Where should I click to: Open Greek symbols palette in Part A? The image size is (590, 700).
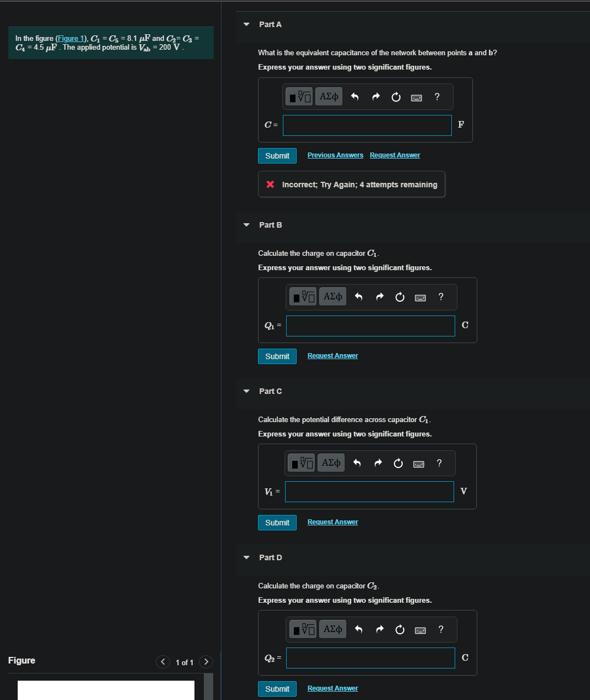click(x=329, y=97)
